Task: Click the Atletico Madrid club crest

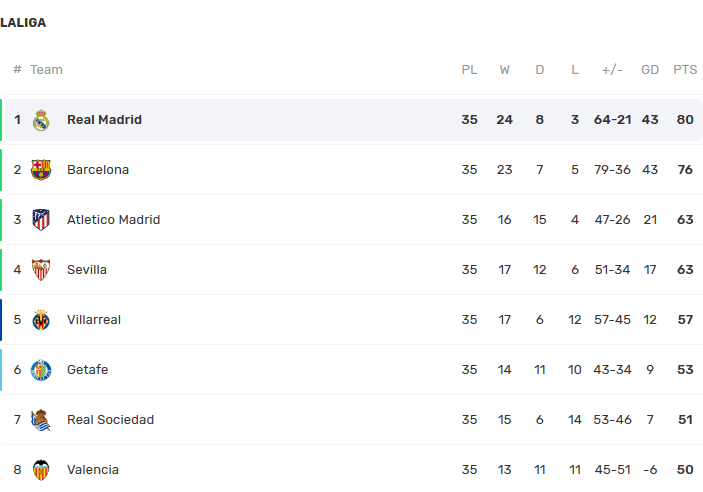Action: [41, 220]
